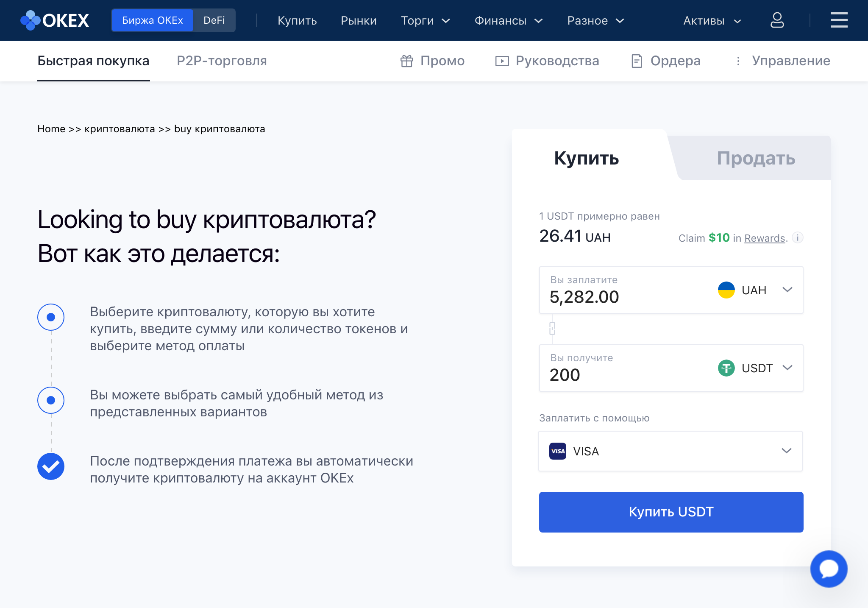
Task: Switch to the Продать tab
Action: (x=756, y=158)
